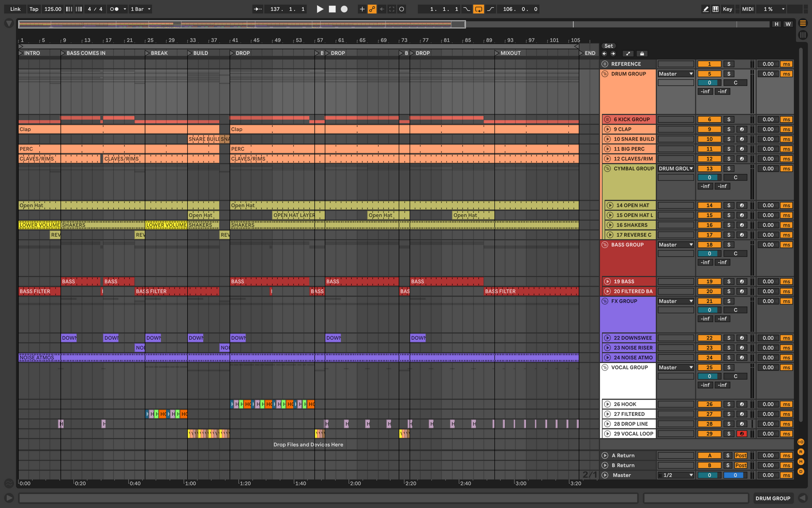Stop playback with the Stop button

(x=332, y=9)
